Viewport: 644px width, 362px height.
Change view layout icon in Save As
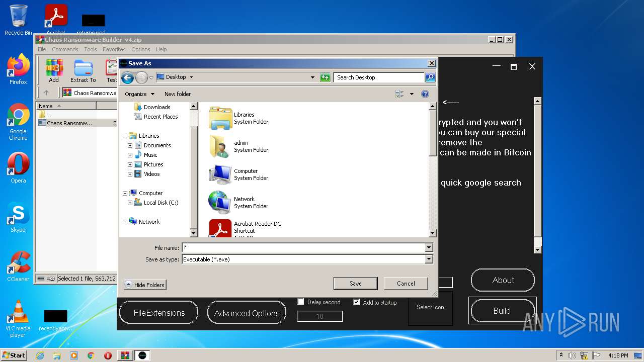[x=399, y=94]
